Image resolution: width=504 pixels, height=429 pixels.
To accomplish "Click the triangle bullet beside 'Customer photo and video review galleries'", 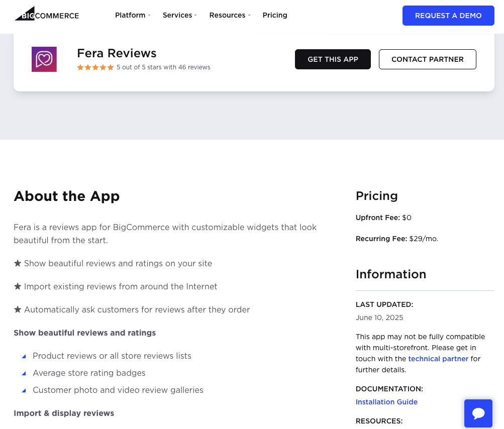I will coord(24,390).
